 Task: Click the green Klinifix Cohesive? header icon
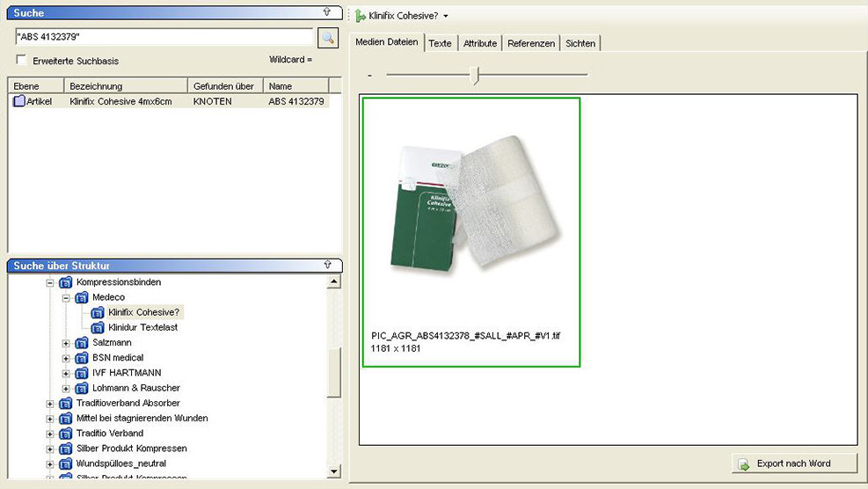click(x=361, y=16)
